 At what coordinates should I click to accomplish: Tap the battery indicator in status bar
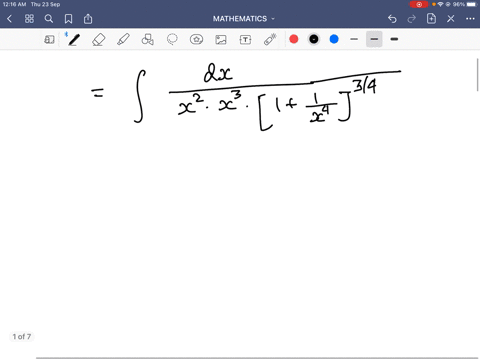click(x=472, y=4)
